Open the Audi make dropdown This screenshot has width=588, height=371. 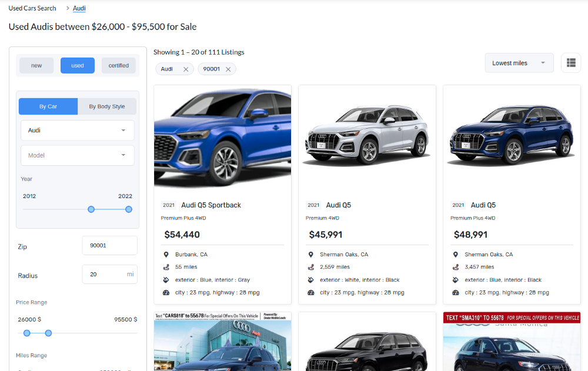coord(77,130)
